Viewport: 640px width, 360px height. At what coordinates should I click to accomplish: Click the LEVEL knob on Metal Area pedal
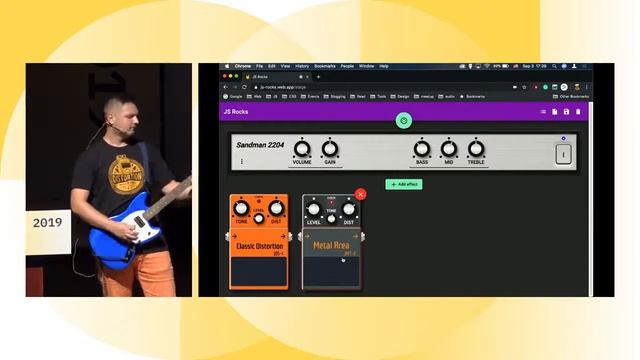coord(313,209)
